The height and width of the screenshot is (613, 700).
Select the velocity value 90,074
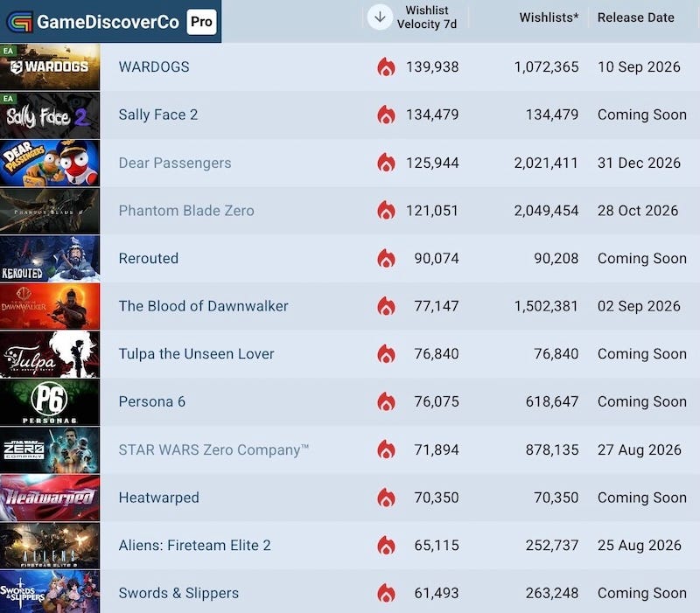[x=436, y=258]
